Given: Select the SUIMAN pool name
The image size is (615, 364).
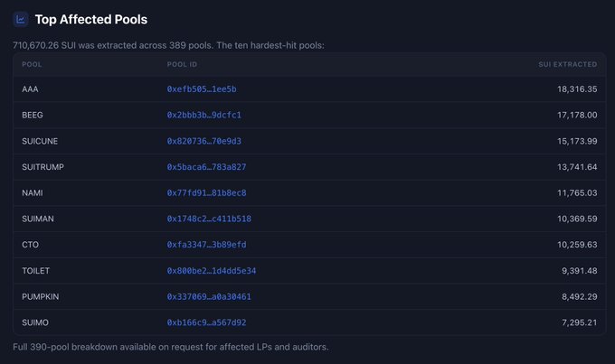Looking at the screenshot, I should click(x=38, y=219).
